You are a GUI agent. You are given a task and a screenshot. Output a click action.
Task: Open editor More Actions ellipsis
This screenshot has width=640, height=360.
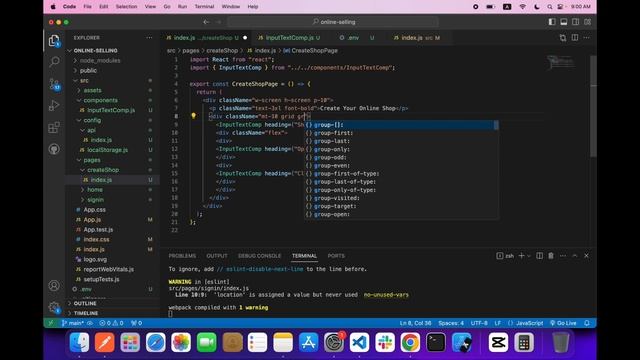[587, 38]
